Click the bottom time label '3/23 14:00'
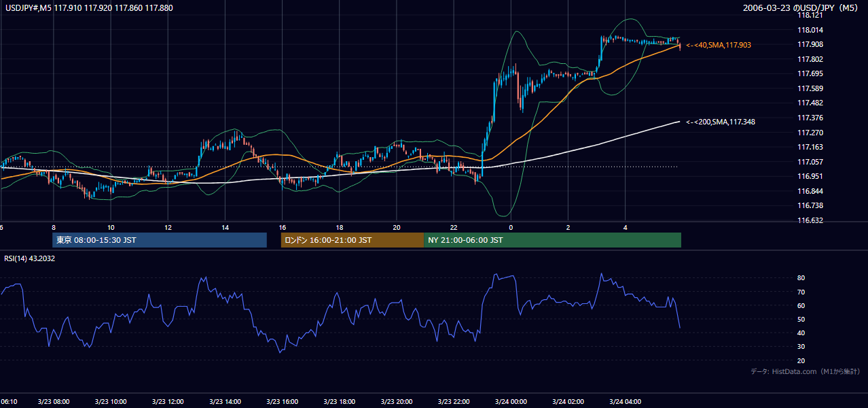Viewport: 868px width, 408px height. coord(225,402)
